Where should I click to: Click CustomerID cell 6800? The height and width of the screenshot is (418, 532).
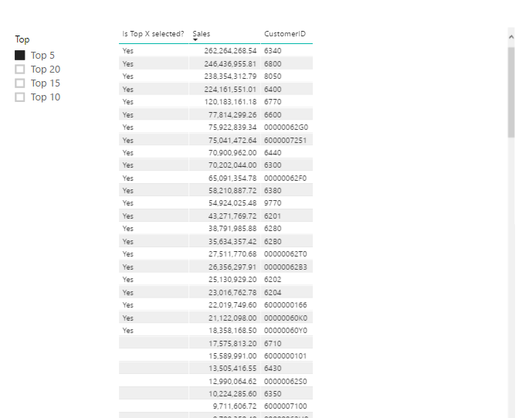point(273,64)
